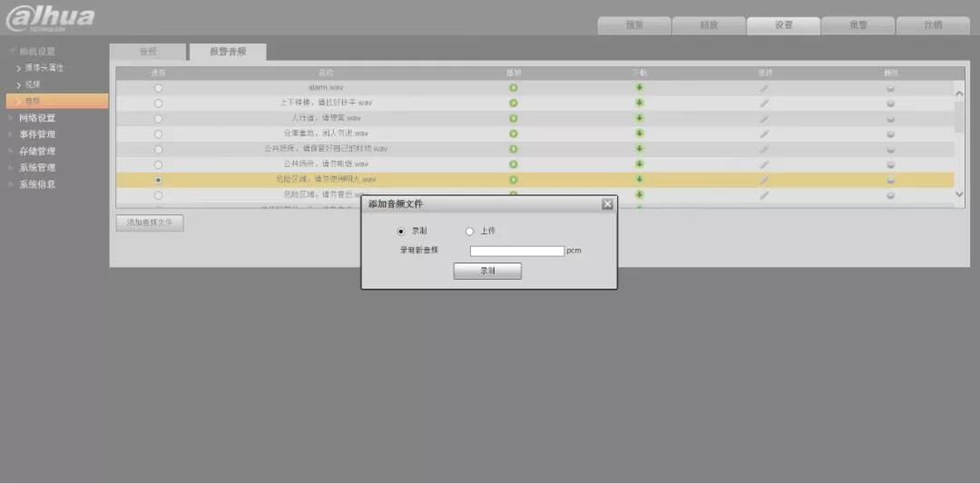Expand the 存储管理 sidebar section
The image size is (980, 484).
tap(37, 151)
